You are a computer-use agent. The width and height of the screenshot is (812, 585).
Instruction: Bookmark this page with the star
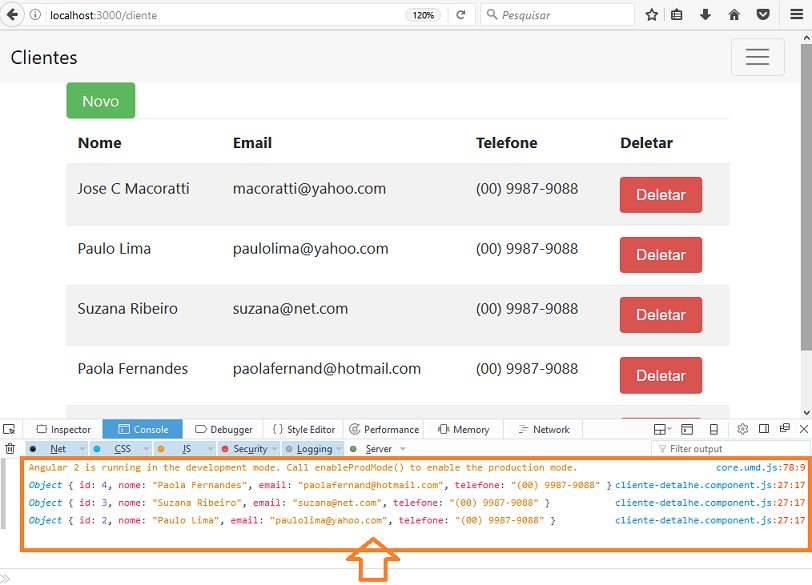tap(651, 15)
